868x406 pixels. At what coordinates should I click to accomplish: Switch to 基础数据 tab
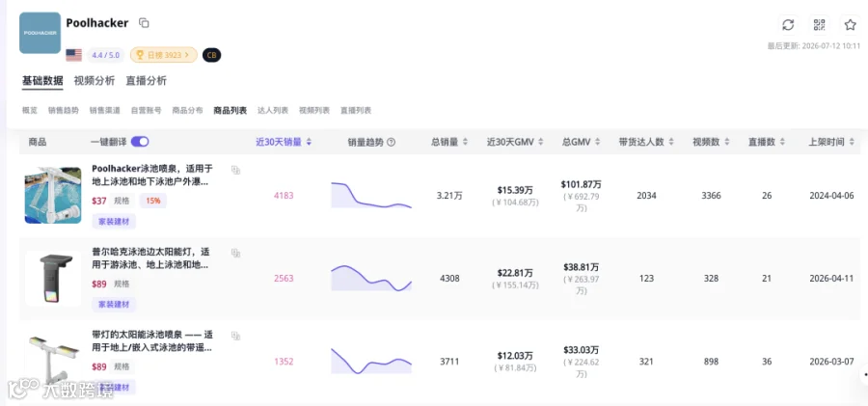point(42,81)
